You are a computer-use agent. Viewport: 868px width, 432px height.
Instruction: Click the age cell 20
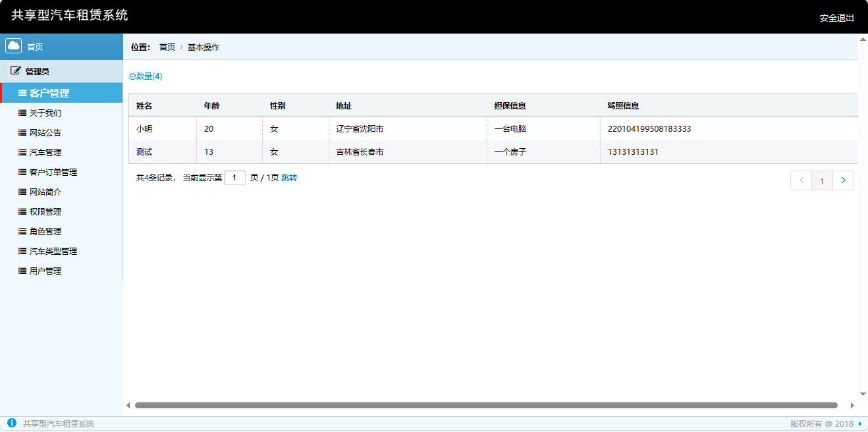(209, 128)
